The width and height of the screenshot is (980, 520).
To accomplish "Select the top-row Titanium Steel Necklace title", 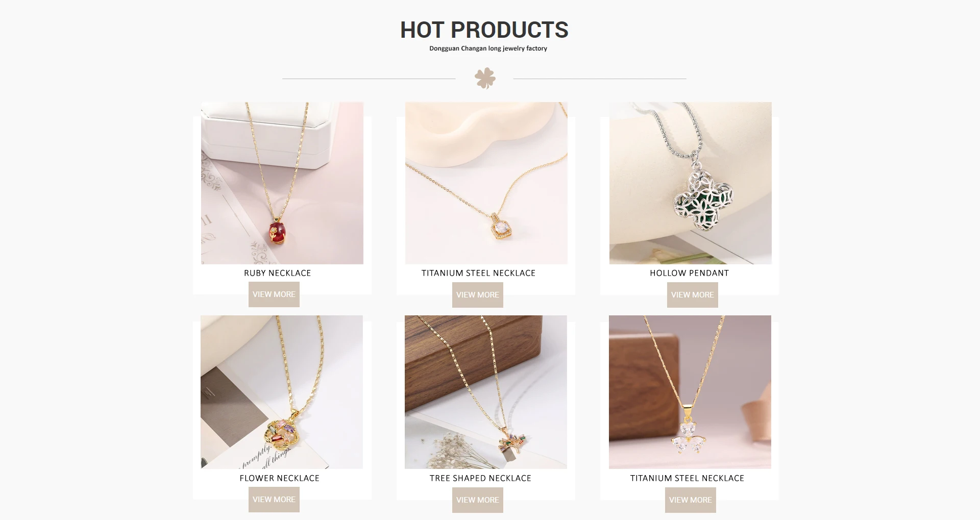I will [479, 273].
